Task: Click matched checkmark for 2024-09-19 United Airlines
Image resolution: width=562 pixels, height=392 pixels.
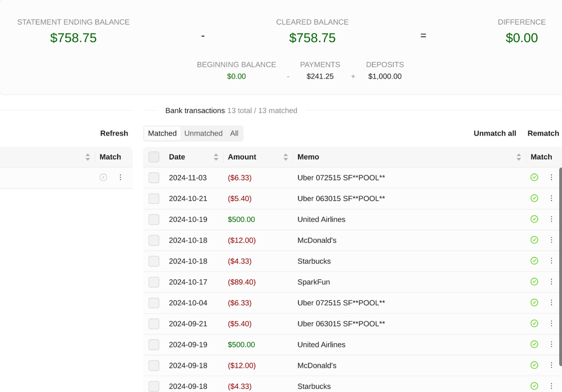Action: 534,344
